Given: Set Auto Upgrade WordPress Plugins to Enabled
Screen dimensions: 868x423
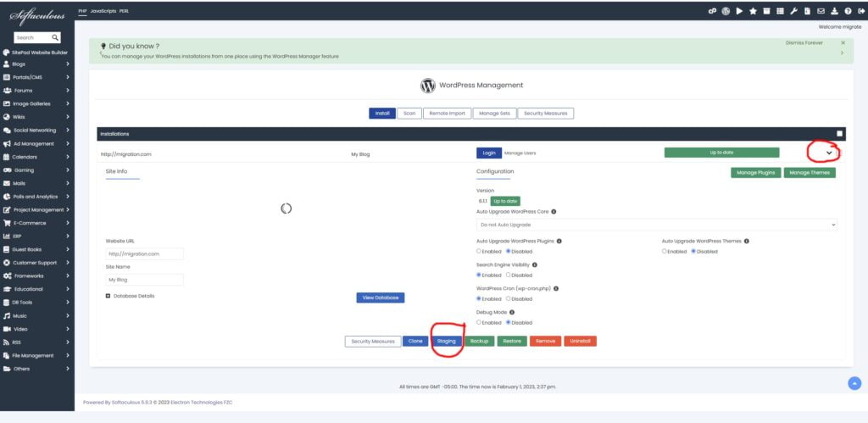Looking at the screenshot, I should (479, 252).
